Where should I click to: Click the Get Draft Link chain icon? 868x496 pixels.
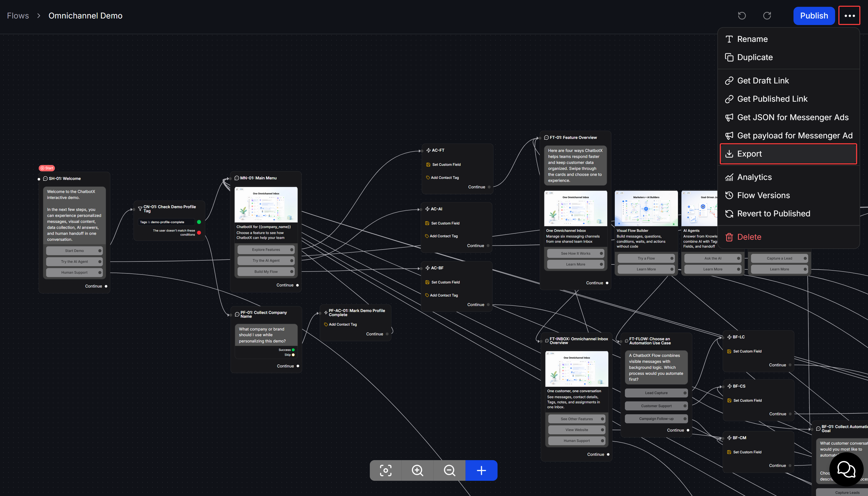(x=729, y=81)
